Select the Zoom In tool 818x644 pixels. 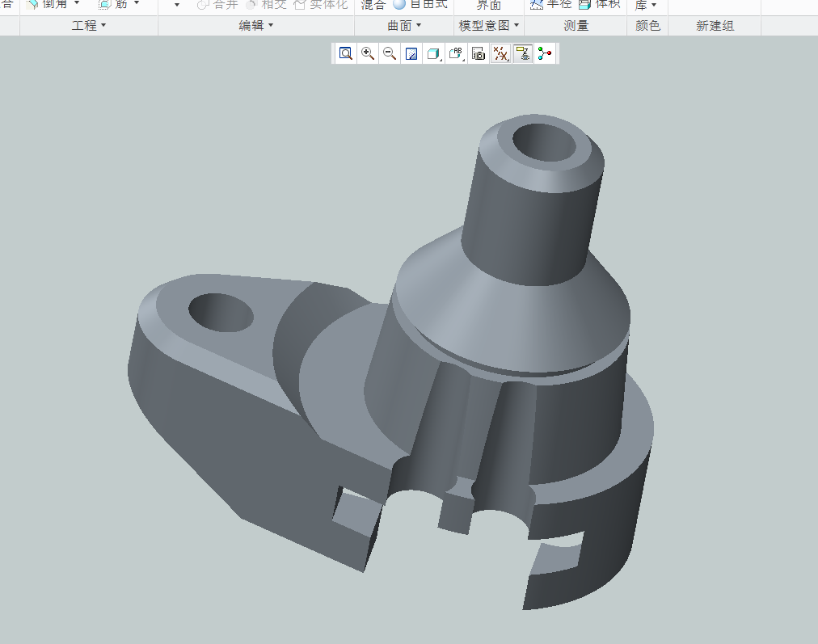368,54
